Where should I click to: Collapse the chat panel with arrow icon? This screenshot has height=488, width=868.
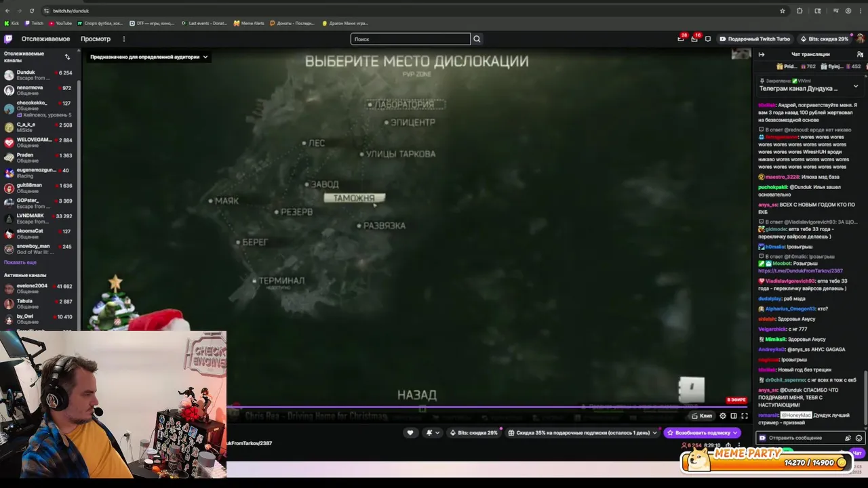[762, 54]
